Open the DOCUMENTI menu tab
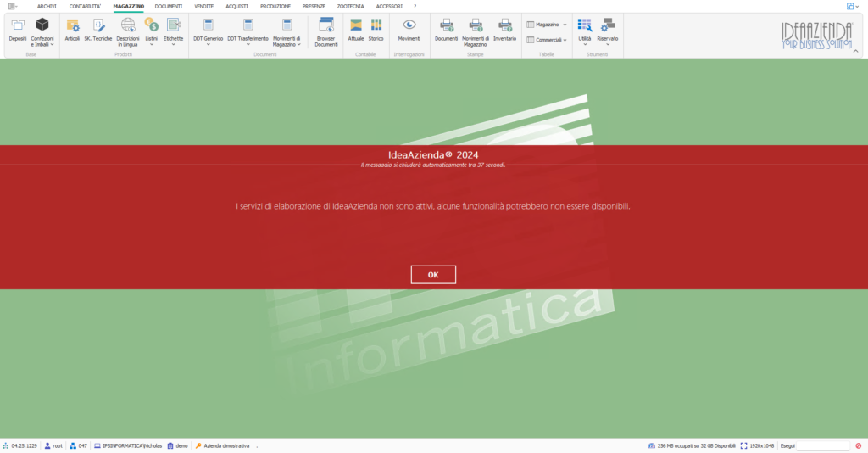The width and height of the screenshot is (868, 453). click(x=169, y=7)
